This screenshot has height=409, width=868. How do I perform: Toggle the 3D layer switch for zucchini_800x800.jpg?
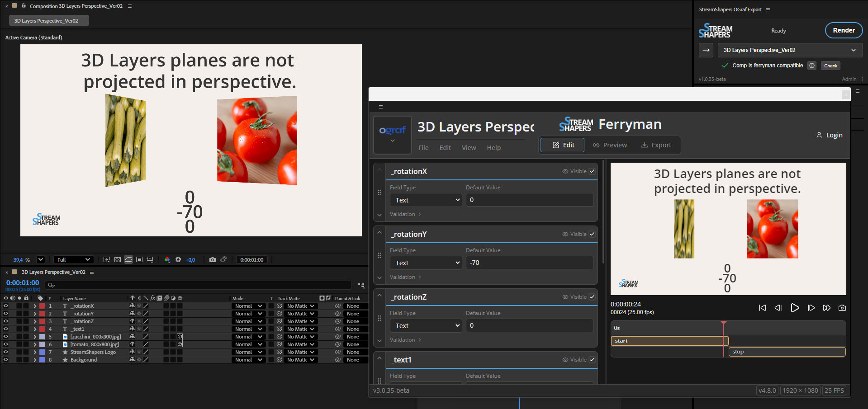[x=180, y=337]
